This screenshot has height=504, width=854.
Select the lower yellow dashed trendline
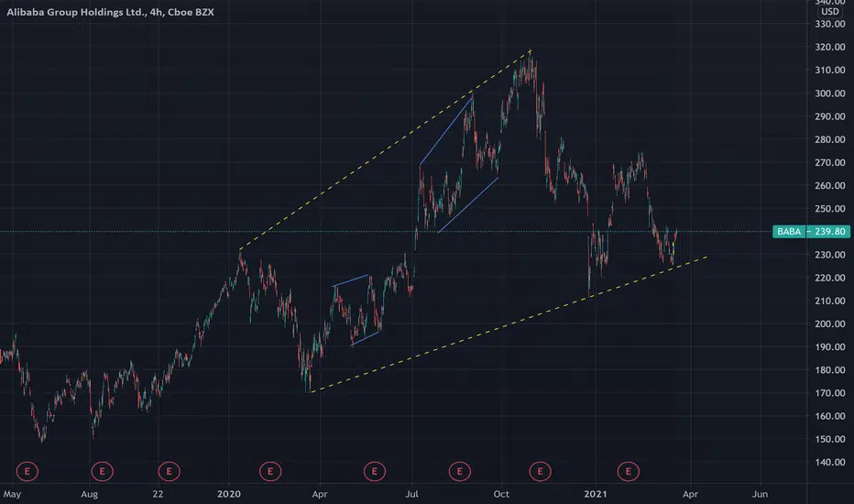tap(509, 323)
